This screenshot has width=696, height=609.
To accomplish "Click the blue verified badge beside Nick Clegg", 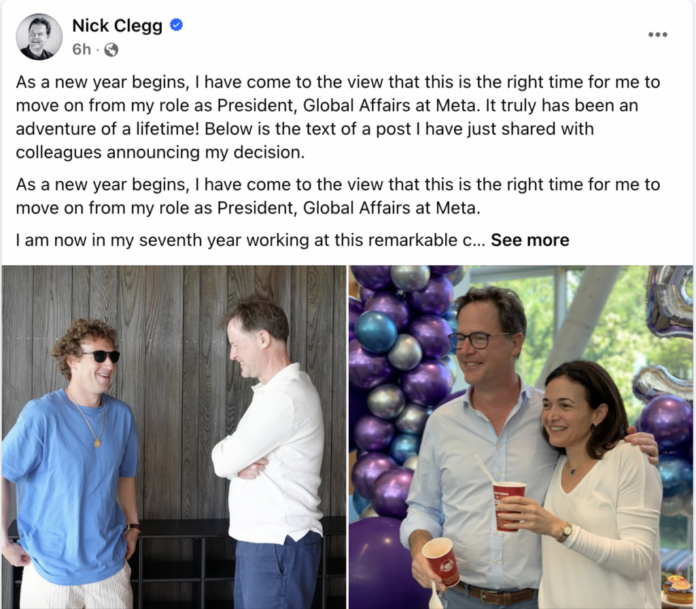I will (x=177, y=25).
